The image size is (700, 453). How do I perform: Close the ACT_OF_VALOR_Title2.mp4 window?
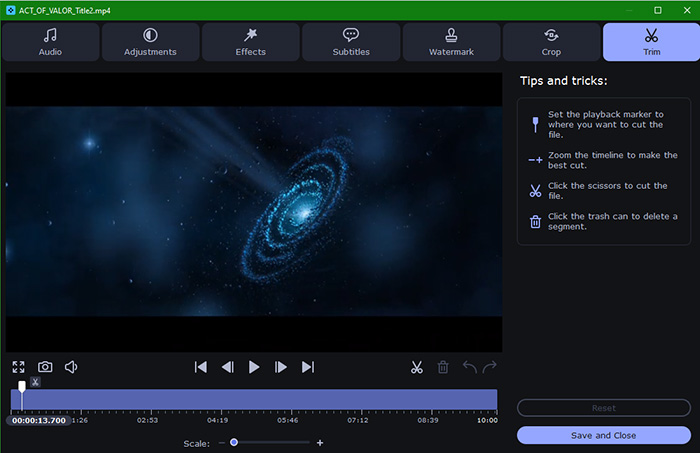[x=687, y=10]
